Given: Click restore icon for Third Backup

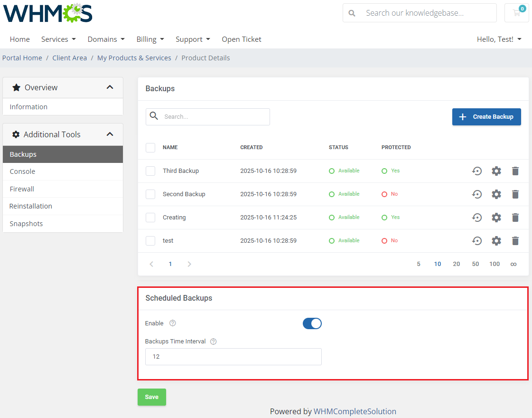Looking at the screenshot, I should 477,171.
